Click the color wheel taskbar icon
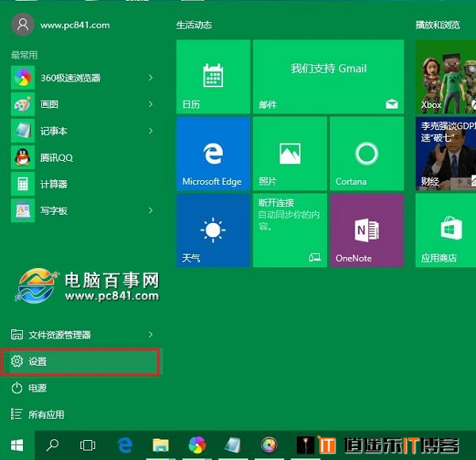 (x=269, y=446)
